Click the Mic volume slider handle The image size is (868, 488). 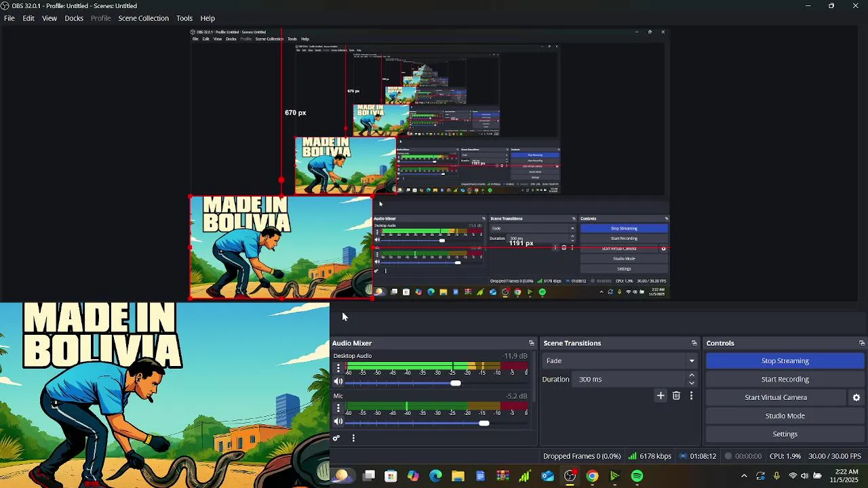click(x=484, y=423)
